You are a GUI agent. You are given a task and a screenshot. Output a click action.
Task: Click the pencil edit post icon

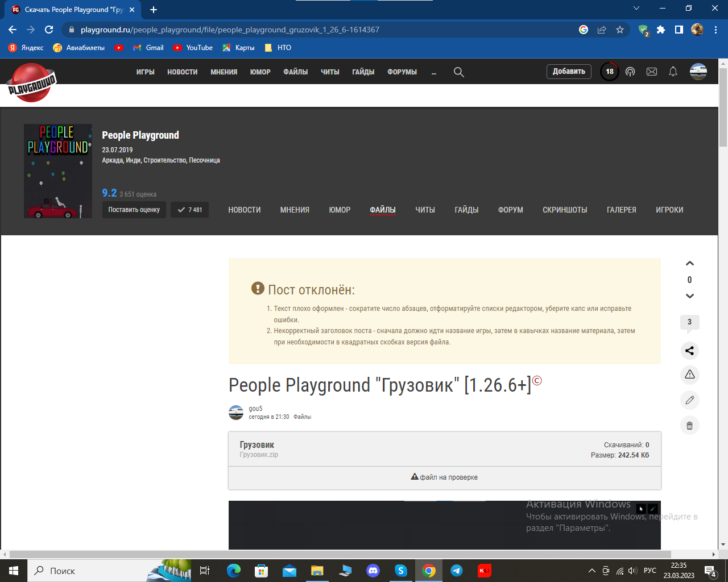689,400
